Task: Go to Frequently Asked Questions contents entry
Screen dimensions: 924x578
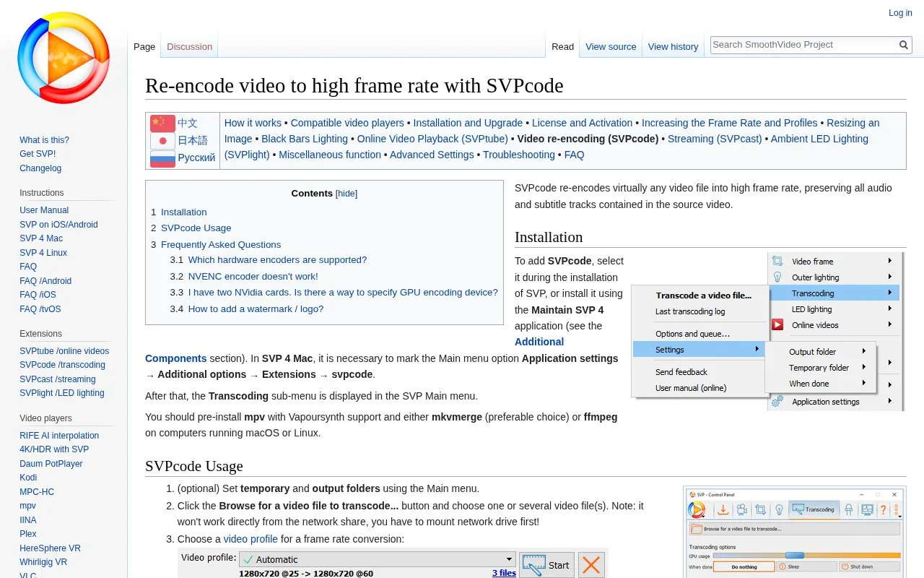Action: 221,245
